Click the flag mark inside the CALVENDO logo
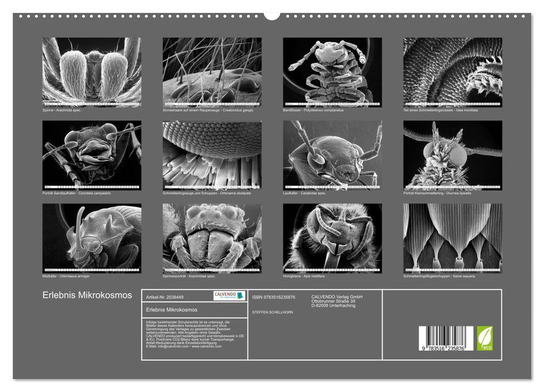The width and height of the screenshot is (544, 392). [240, 296]
